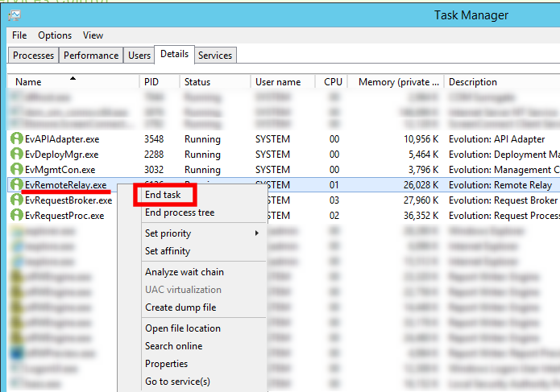Viewport: 560px width, 392px height.
Task: Click PID value 2288
Action: coord(154,155)
